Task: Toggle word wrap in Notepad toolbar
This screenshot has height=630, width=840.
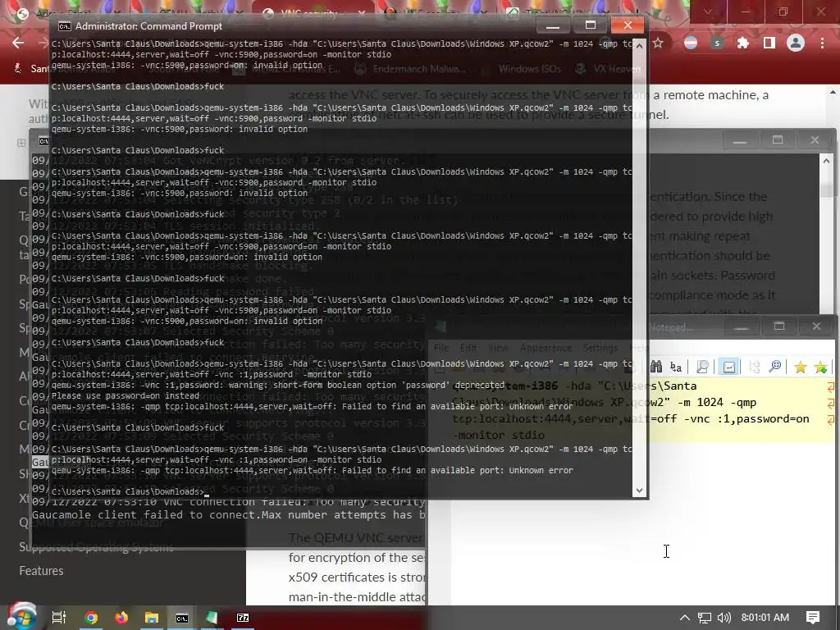Action: coord(728,367)
